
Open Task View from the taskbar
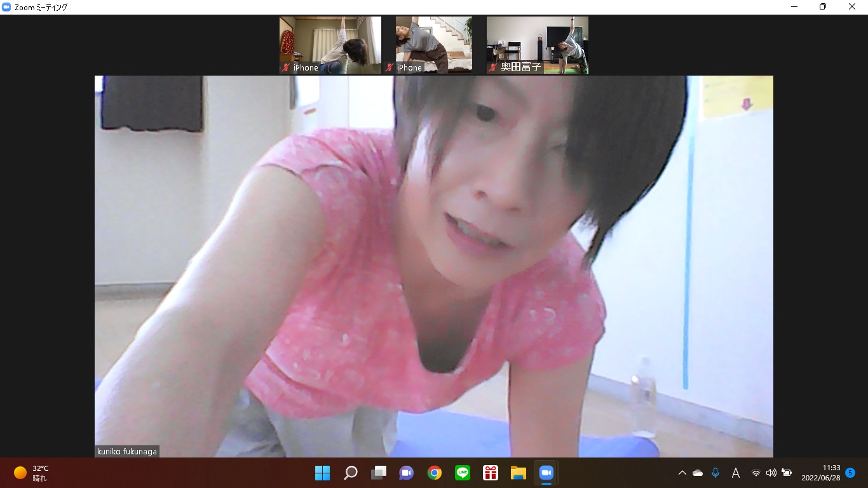(379, 473)
